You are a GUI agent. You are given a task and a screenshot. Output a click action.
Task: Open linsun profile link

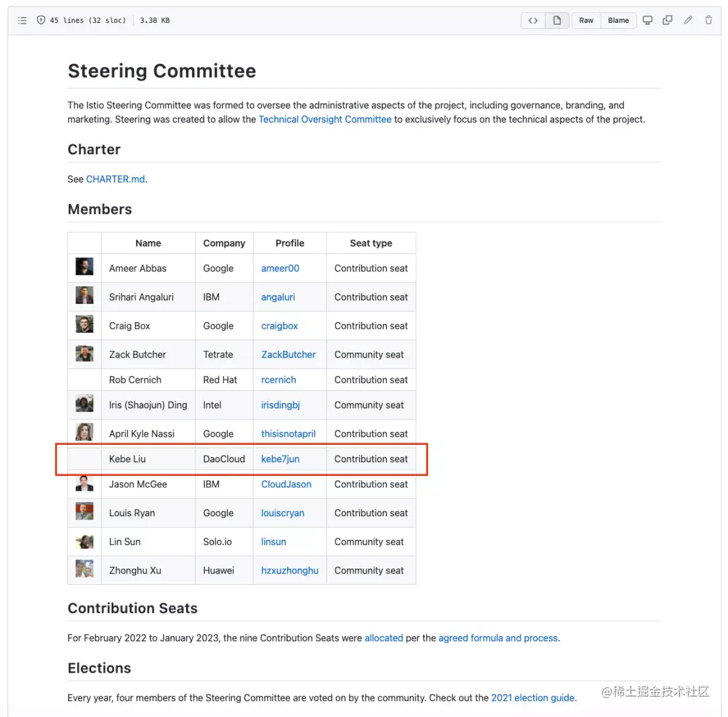pyautogui.click(x=274, y=542)
